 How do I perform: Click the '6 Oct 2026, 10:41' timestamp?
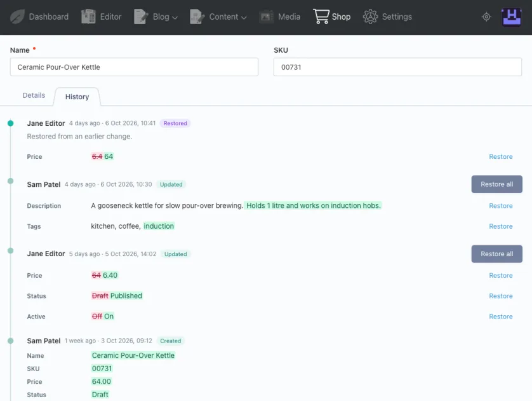click(x=130, y=123)
